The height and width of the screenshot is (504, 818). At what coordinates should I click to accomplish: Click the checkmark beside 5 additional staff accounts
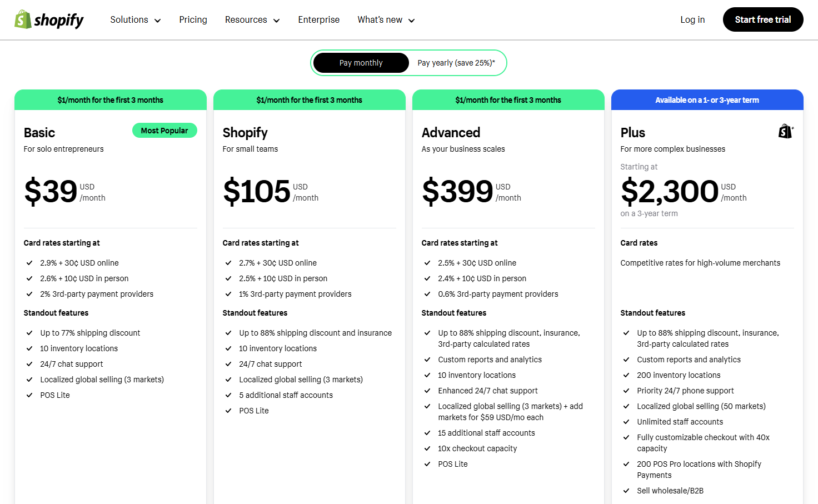click(228, 395)
